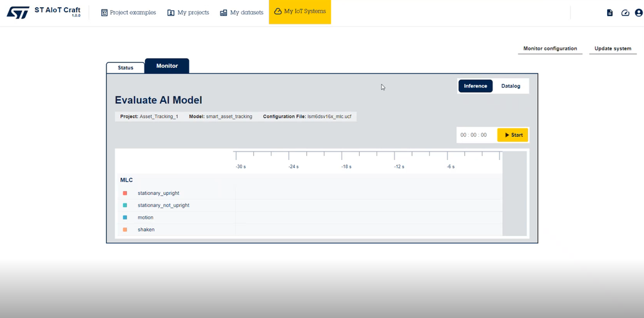The width and height of the screenshot is (644, 318).
Task: Click stationary_not_upright teal color swatch
Action: (x=125, y=205)
